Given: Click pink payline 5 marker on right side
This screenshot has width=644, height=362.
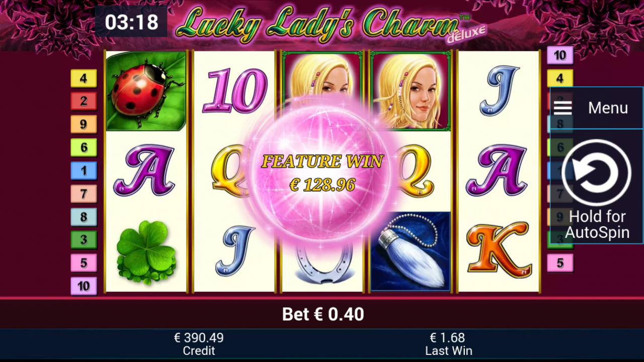Looking at the screenshot, I should coord(560,263).
